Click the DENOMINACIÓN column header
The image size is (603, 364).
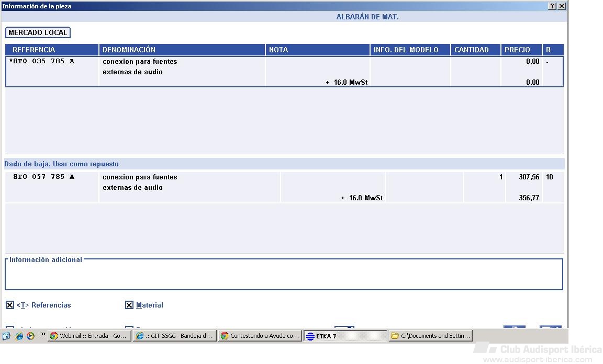(182, 50)
